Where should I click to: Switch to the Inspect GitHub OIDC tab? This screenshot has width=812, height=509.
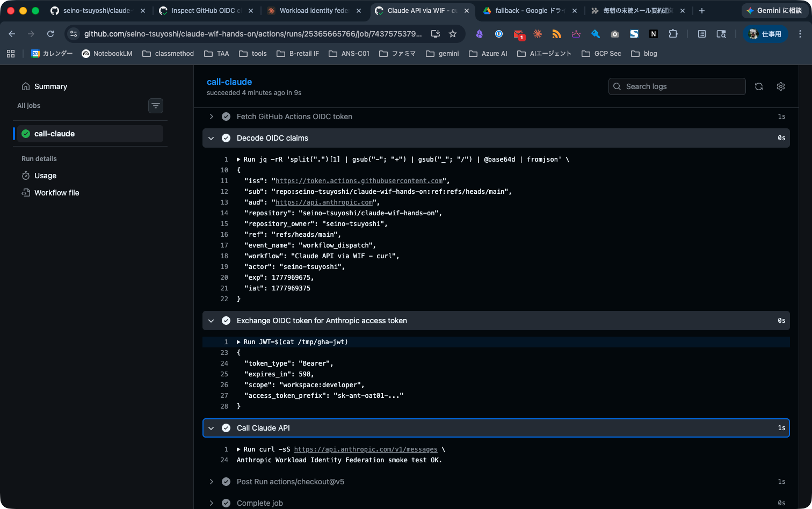[x=206, y=11]
